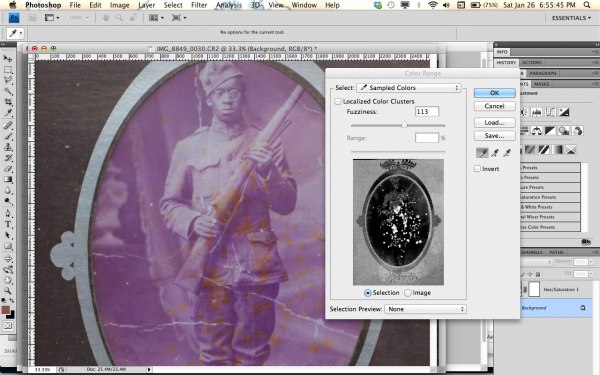
Task: Select the Blur tool
Action: (x=8, y=190)
